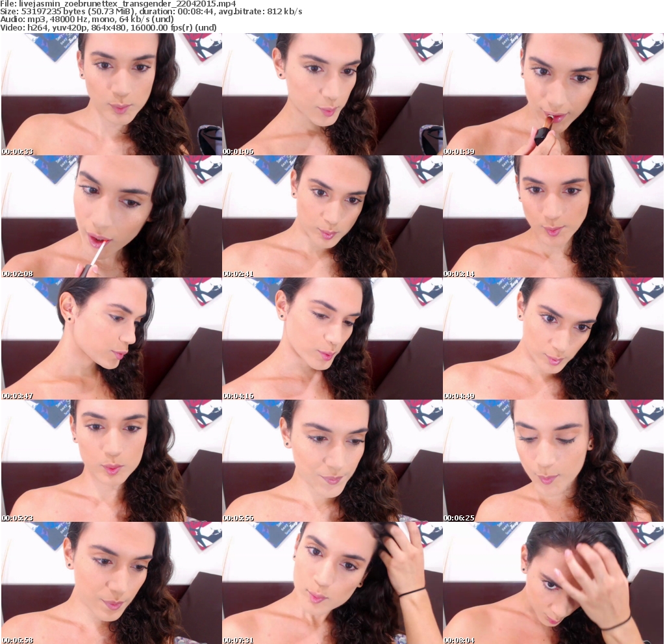Open the thumbnail stamped 00:07:31
Viewport: 665px width, 644px height.
[x=332, y=583]
